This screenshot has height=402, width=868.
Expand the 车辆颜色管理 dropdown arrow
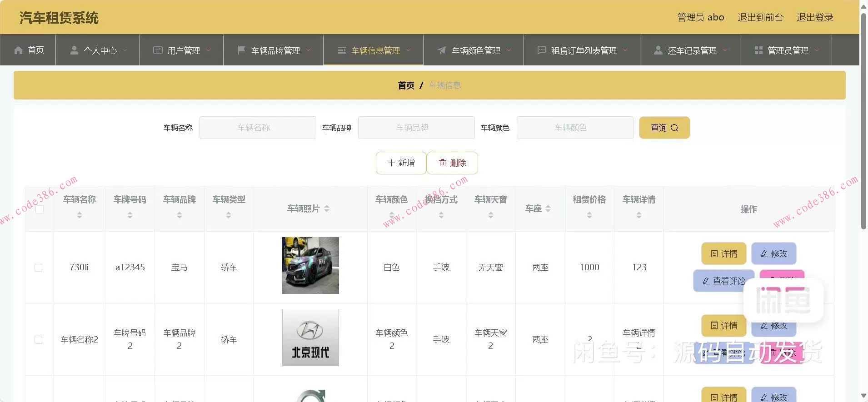pos(509,50)
